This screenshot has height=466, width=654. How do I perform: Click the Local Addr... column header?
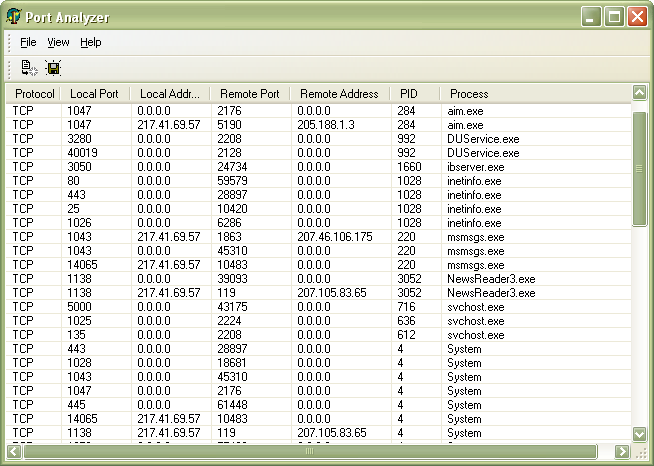click(x=171, y=94)
